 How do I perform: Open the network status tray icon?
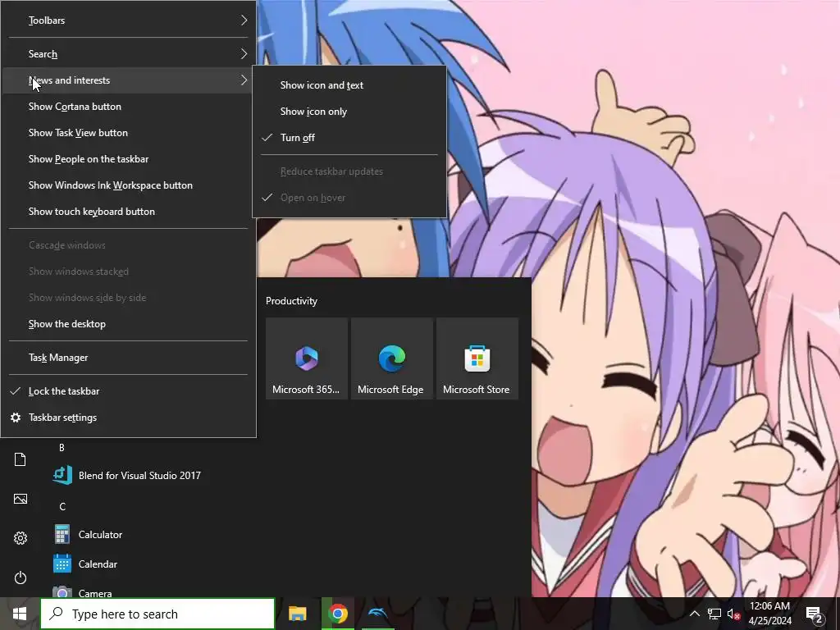714,614
